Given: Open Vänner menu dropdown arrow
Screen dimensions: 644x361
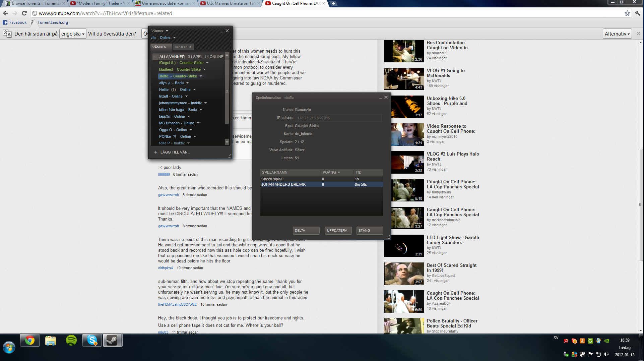Looking at the screenshot, I should click(x=167, y=31).
